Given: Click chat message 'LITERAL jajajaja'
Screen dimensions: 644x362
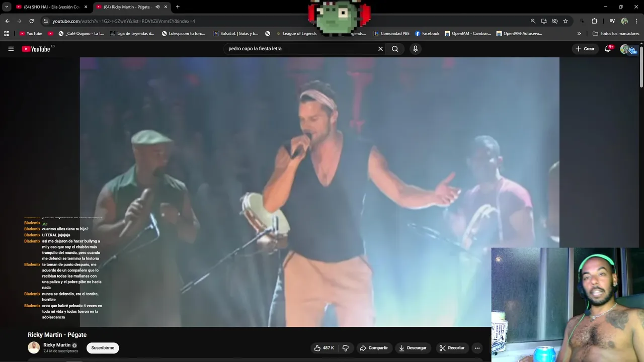Looking at the screenshot, I should (56, 235).
